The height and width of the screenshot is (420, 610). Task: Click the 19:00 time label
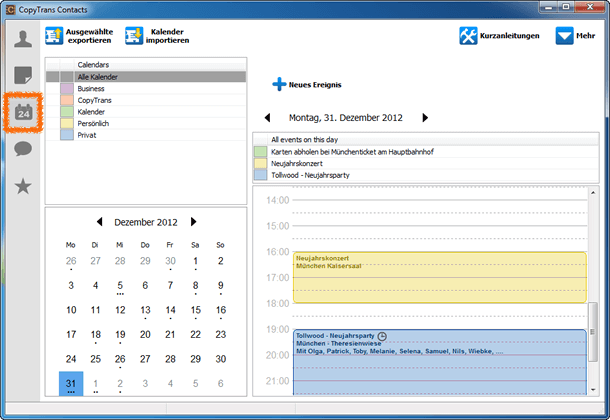[x=278, y=329]
